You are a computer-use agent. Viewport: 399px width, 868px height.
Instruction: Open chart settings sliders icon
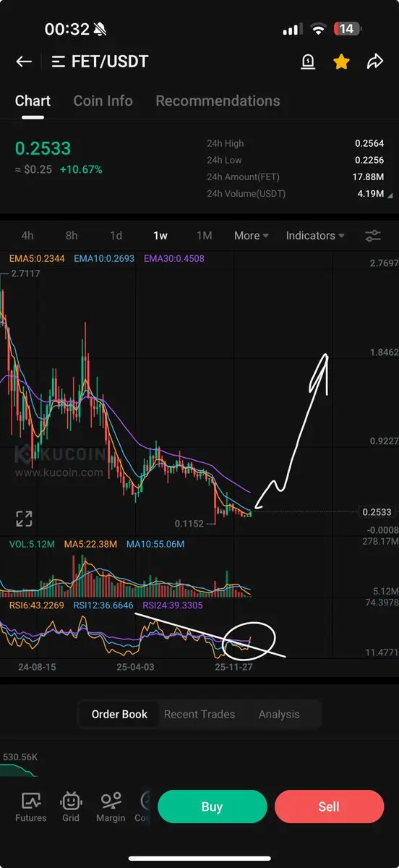pos(373,236)
